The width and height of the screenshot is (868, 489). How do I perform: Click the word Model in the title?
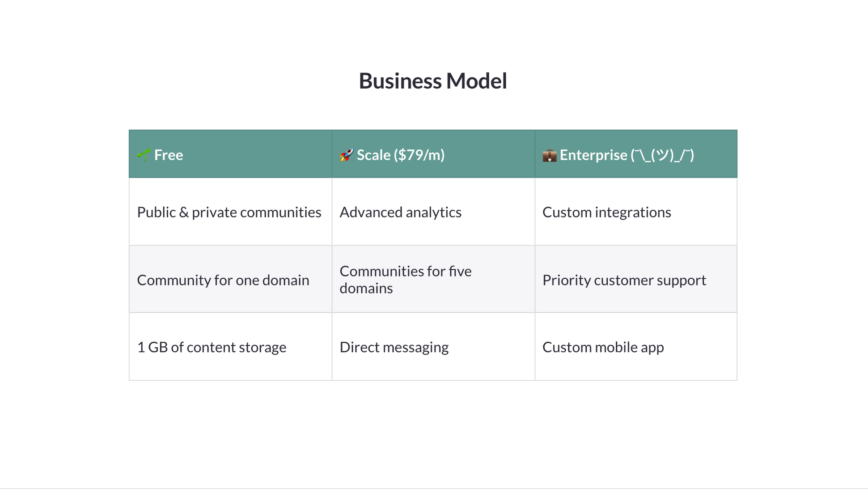click(x=476, y=81)
